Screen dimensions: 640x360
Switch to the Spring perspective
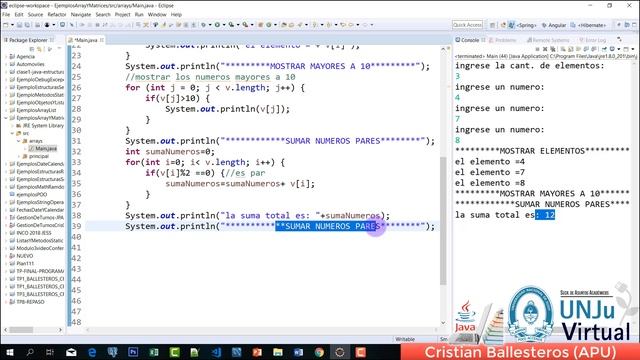[x=526, y=25]
